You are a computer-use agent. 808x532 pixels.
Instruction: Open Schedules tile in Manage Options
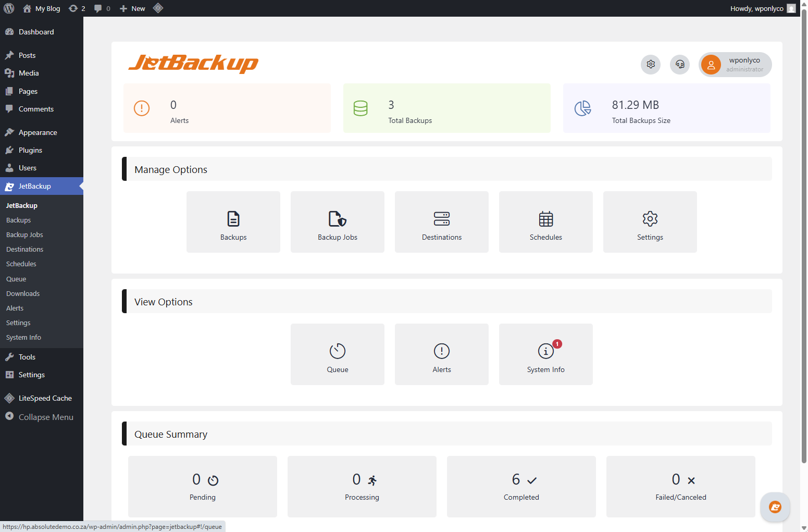(x=546, y=222)
